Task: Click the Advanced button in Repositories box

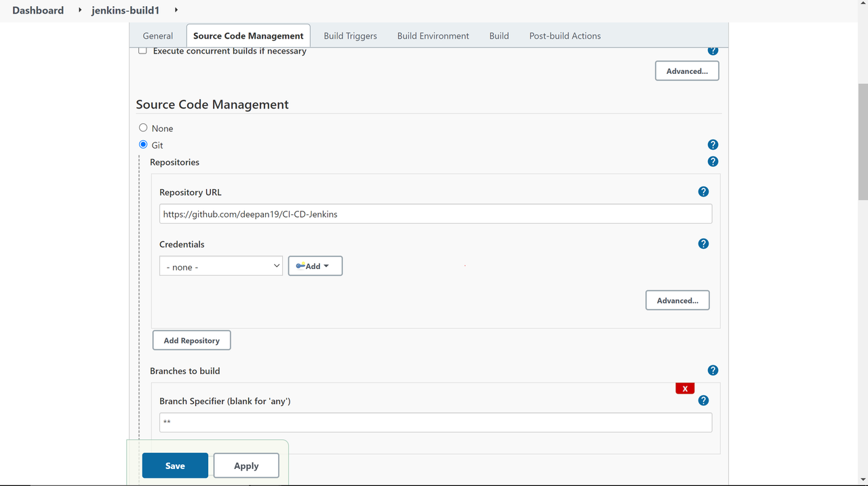Action: pyautogui.click(x=677, y=300)
